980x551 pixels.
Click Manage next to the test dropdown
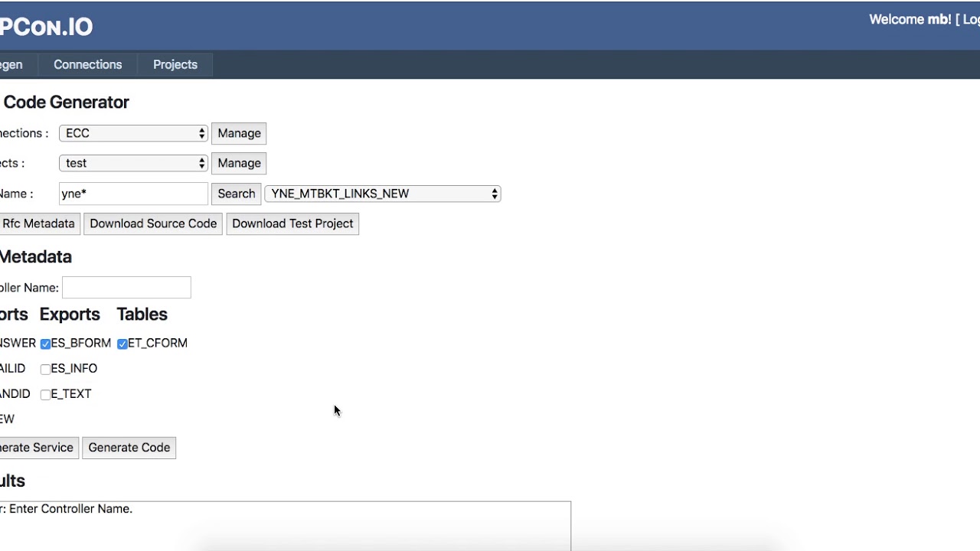pos(239,163)
